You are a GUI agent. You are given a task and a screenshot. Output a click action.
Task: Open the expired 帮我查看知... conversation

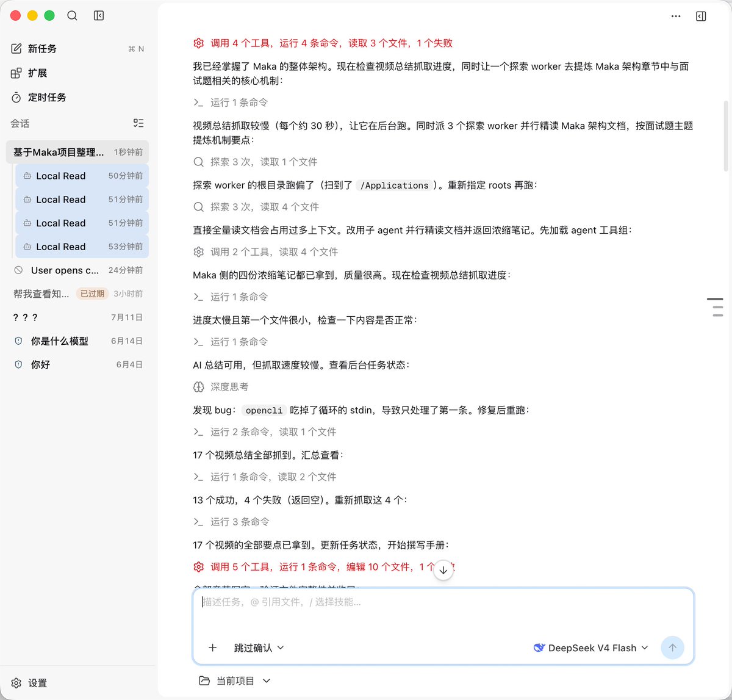pos(77,294)
